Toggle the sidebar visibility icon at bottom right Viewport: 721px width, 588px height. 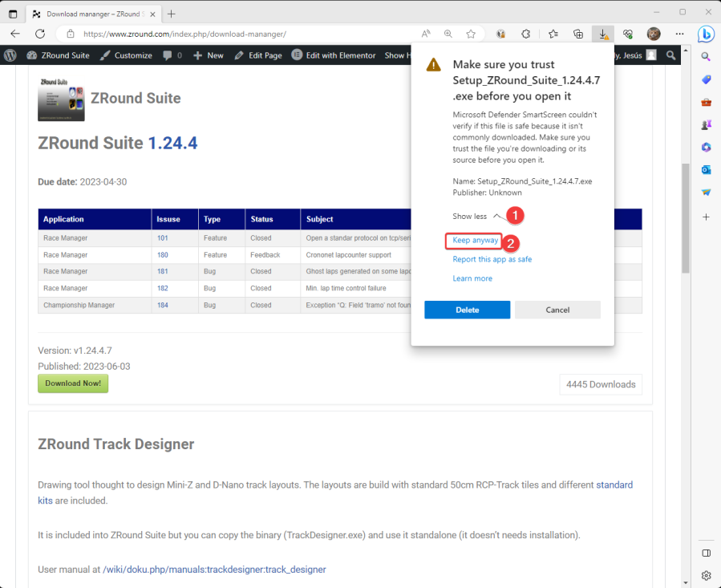pos(707,553)
